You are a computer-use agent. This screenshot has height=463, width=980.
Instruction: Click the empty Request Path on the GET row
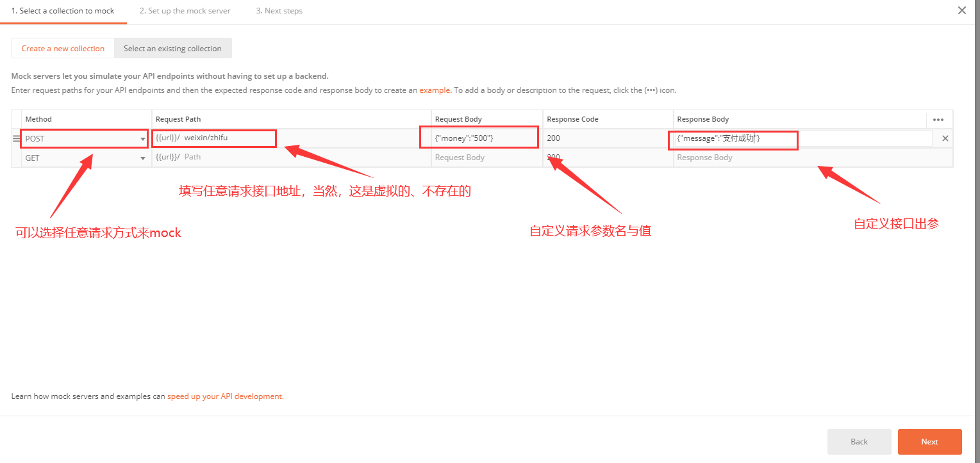213,158
